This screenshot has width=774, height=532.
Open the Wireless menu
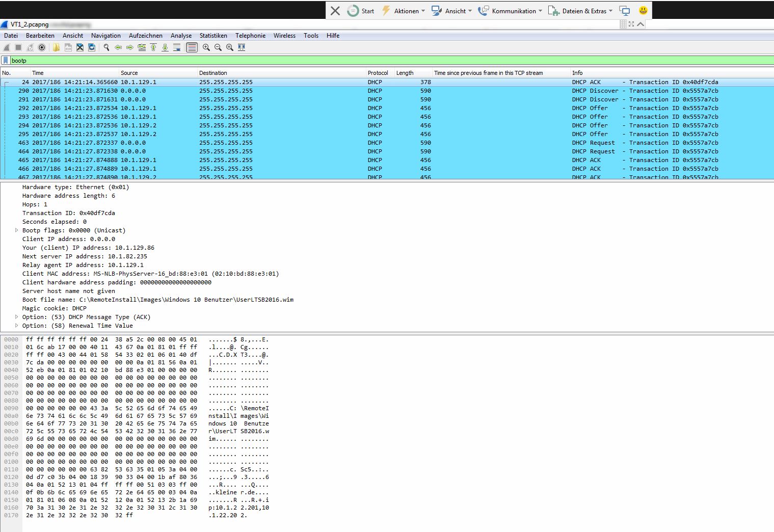click(284, 36)
